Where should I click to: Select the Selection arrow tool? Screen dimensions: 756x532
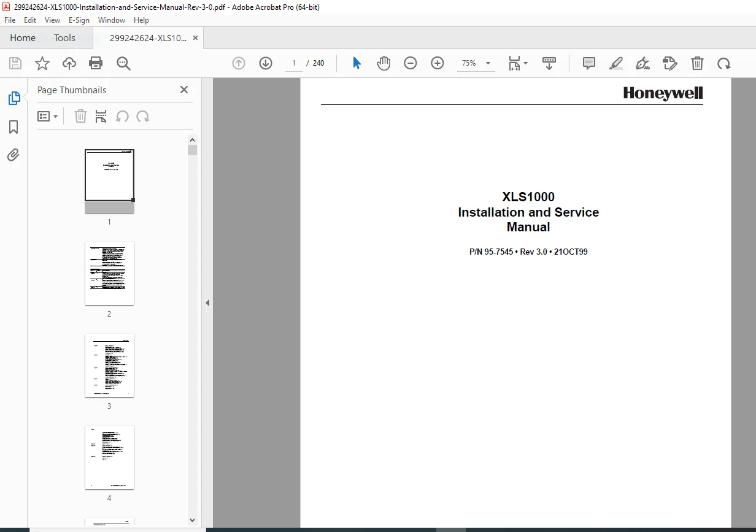[x=357, y=63]
